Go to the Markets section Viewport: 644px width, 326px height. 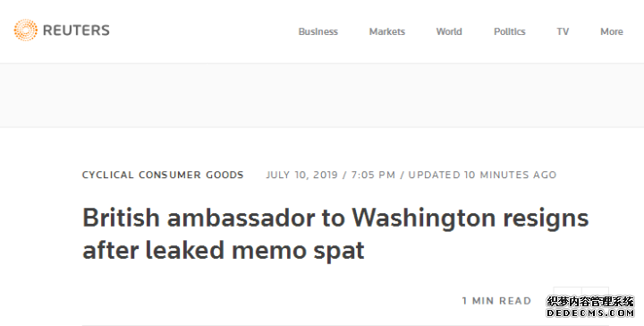click(x=387, y=31)
